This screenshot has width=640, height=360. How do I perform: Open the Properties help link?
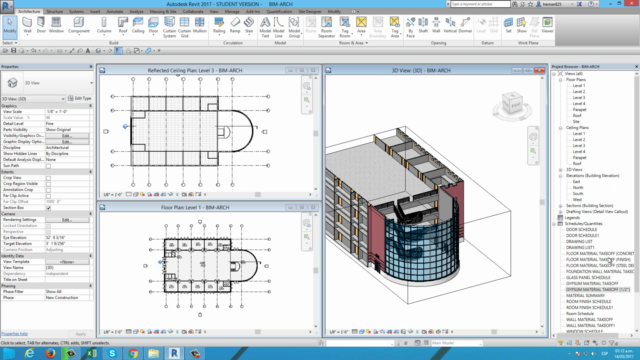click(14, 334)
